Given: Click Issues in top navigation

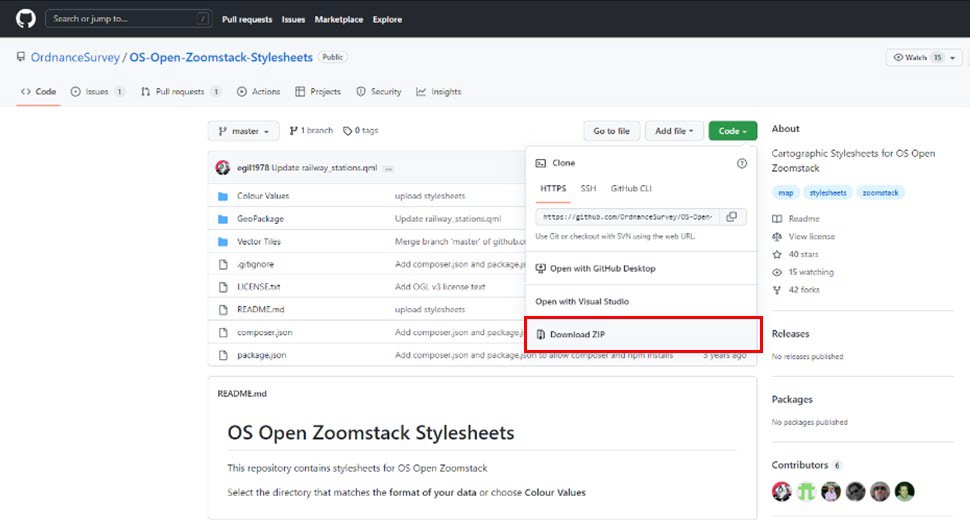Looking at the screenshot, I should coord(293,19).
